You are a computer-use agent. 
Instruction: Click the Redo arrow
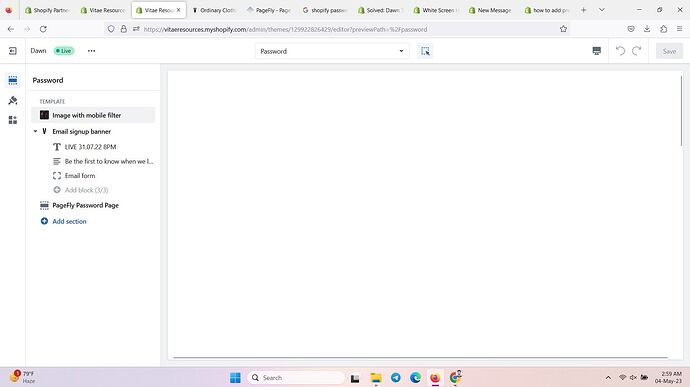[x=636, y=51]
